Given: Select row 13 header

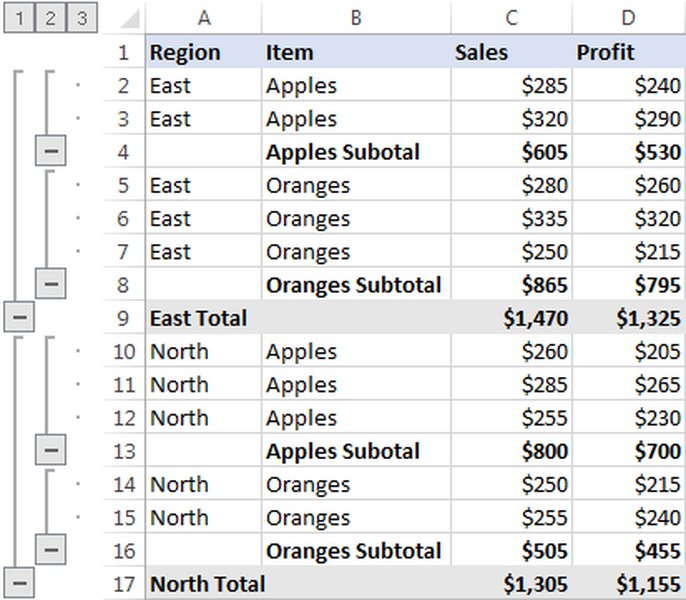Looking at the screenshot, I should tap(124, 451).
